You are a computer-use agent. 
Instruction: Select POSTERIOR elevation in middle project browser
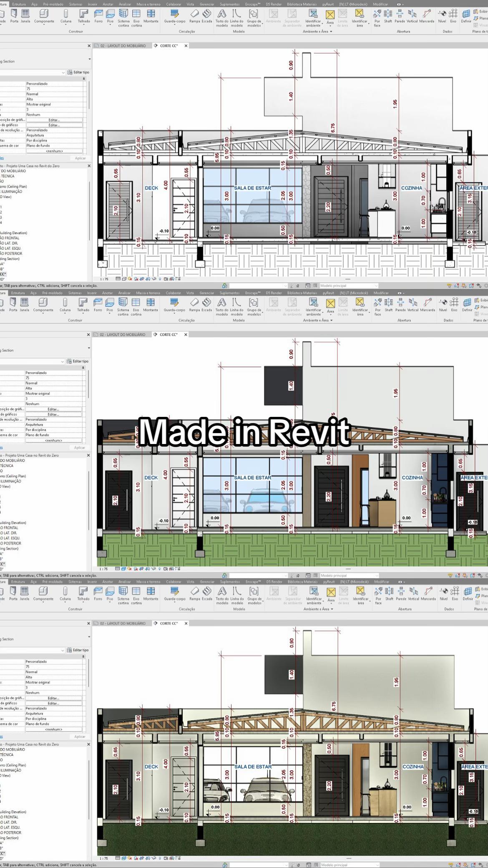coord(11,543)
